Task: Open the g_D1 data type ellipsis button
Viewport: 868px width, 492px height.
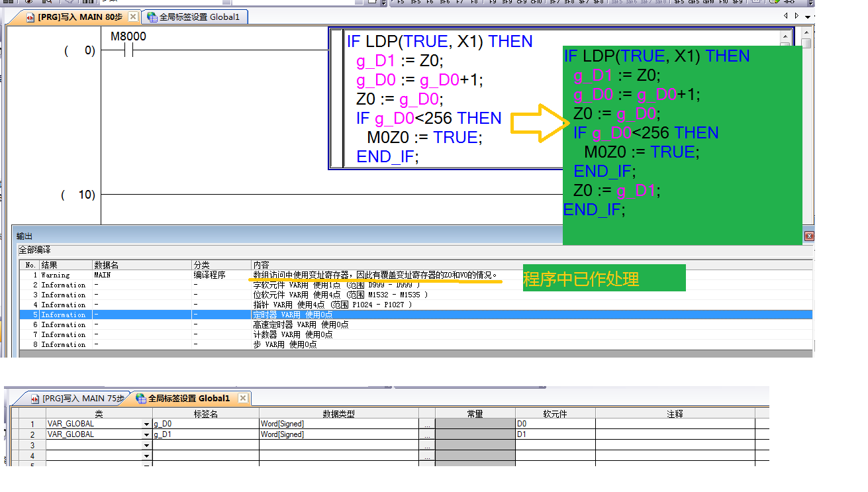Action: tap(427, 435)
